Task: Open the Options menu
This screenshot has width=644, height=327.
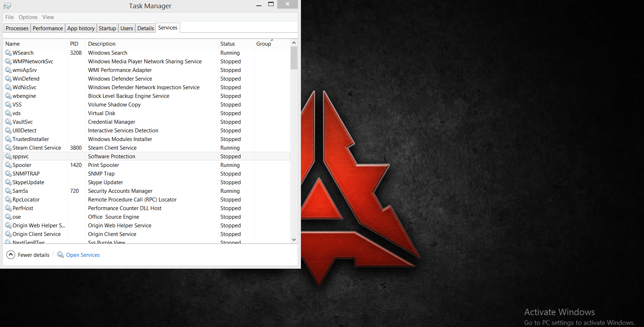Action: pos(28,17)
